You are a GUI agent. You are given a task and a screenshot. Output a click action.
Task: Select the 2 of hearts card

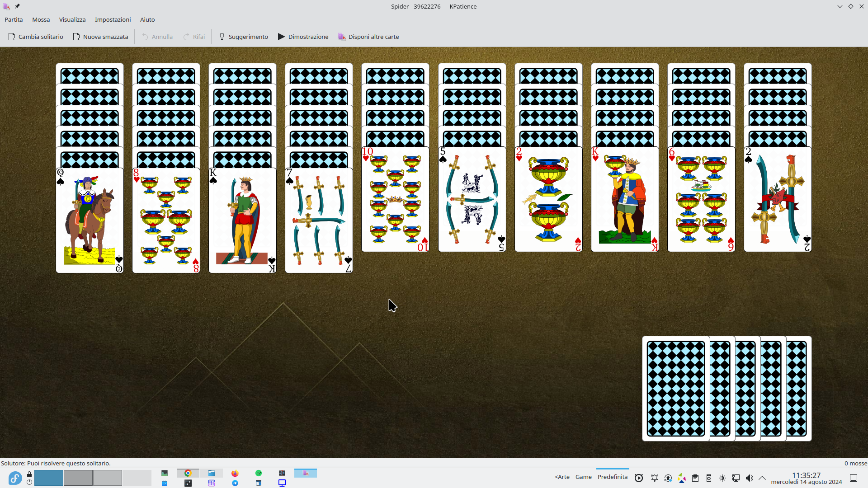tap(548, 199)
